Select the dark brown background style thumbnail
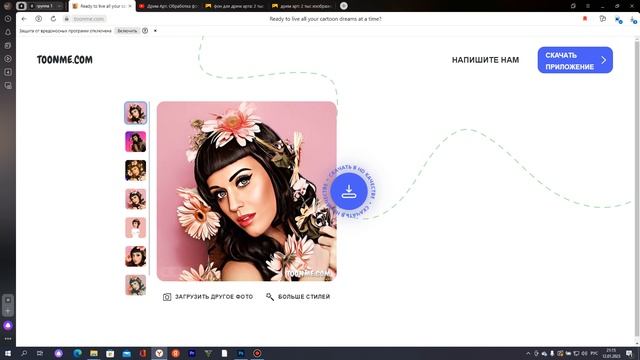The width and height of the screenshot is (640, 360). tap(136, 170)
